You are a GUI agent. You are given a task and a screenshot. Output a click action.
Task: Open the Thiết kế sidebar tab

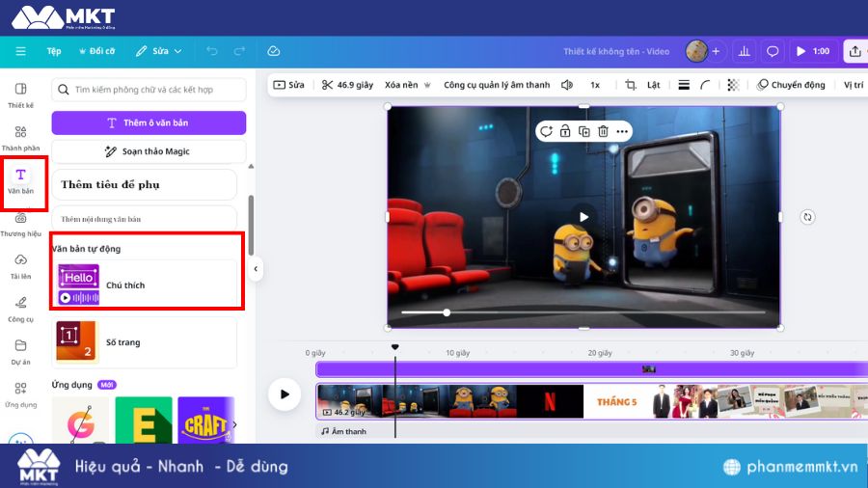[20, 95]
